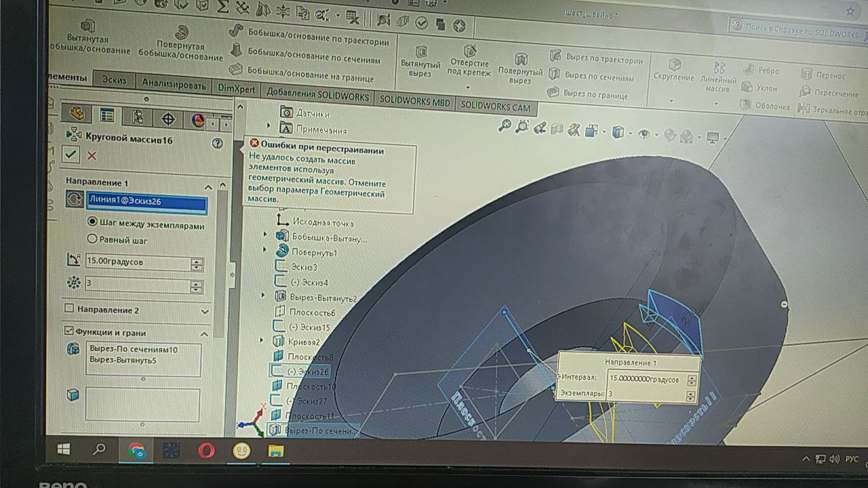This screenshot has width=868, height=488.
Task: Expand the Бобышка-Вытянуть tree node
Action: [265, 235]
